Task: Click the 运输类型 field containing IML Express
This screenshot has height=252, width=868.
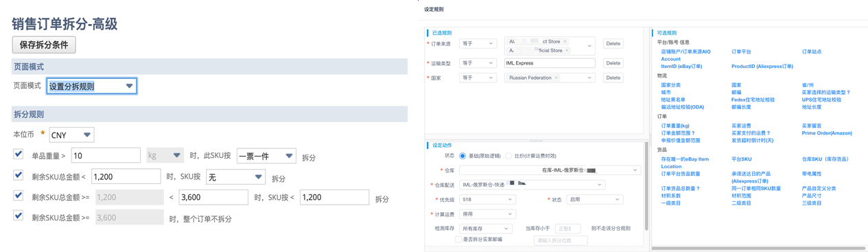Action: pyautogui.click(x=550, y=62)
